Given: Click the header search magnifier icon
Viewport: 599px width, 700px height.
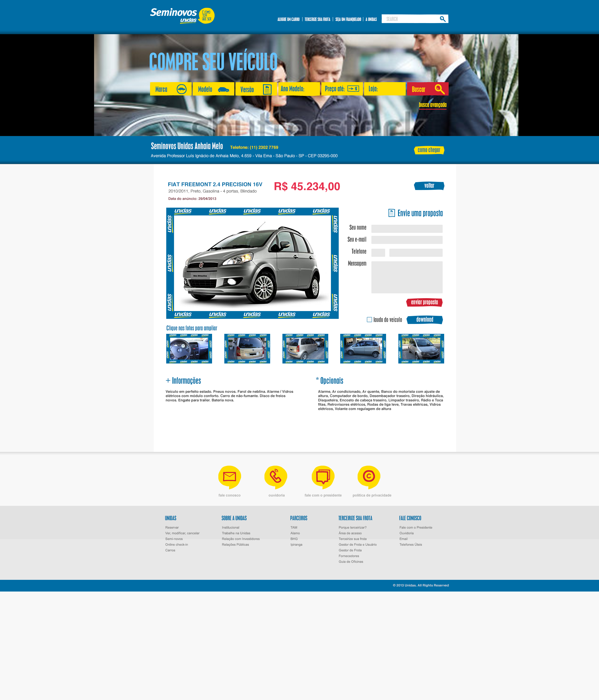Looking at the screenshot, I should (442, 19).
